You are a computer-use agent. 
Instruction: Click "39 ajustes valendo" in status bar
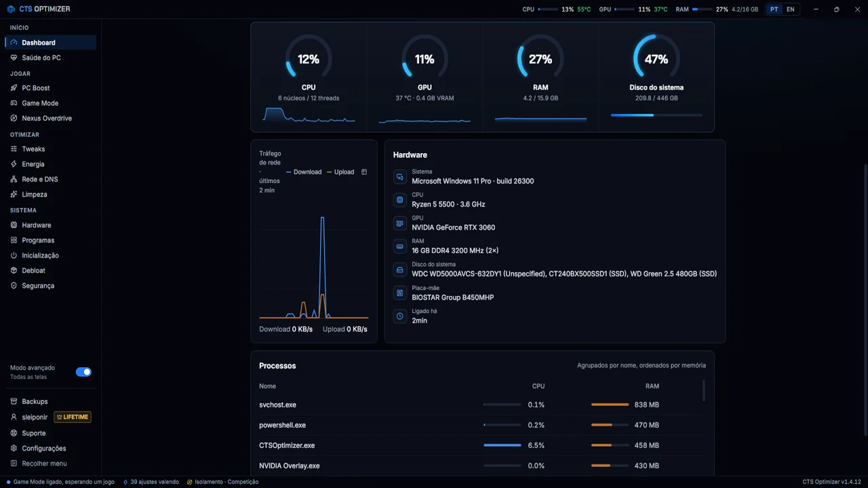click(x=151, y=482)
